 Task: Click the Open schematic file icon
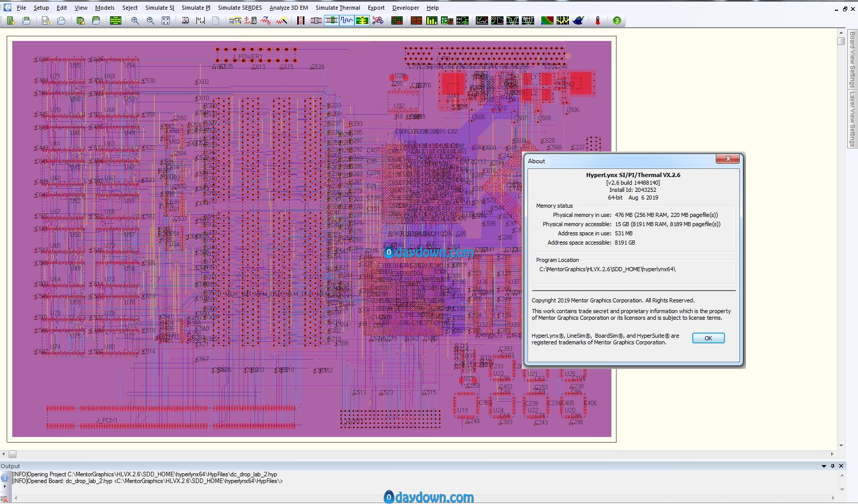pos(61,20)
